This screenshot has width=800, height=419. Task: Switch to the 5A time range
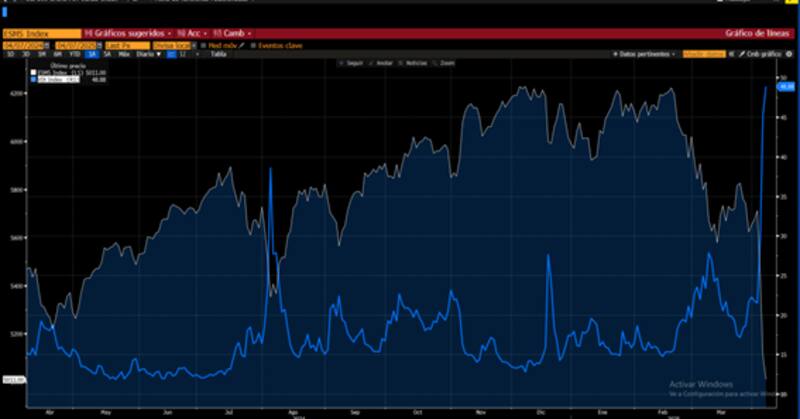coord(107,54)
